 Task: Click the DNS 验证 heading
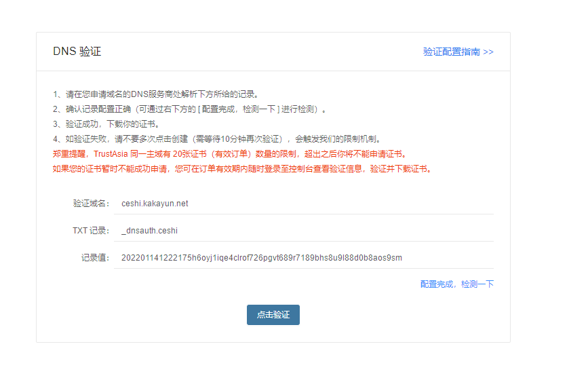[x=77, y=52]
